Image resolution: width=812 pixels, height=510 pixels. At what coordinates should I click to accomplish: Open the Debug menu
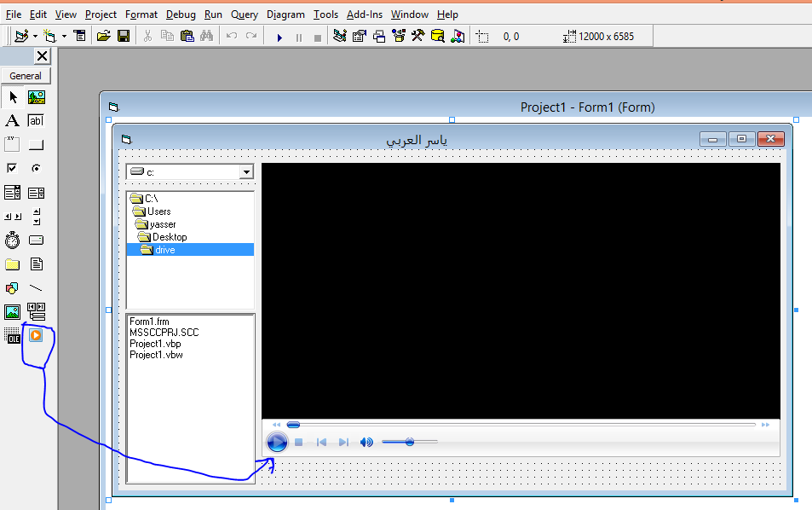[181, 14]
